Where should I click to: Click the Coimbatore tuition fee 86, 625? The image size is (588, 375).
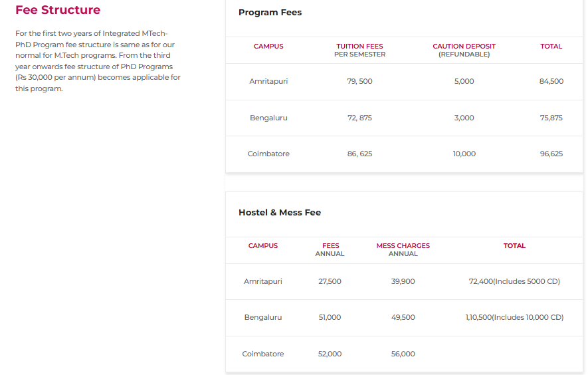pyautogui.click(x=359, y=154)
